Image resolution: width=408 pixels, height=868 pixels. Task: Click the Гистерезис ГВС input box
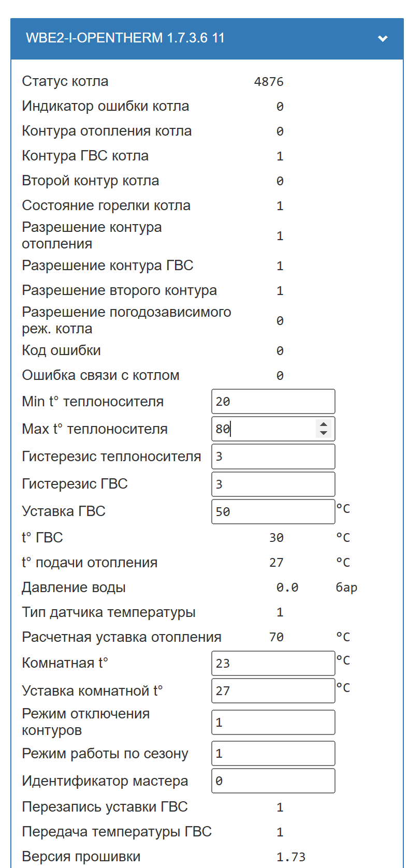(273, 484)
